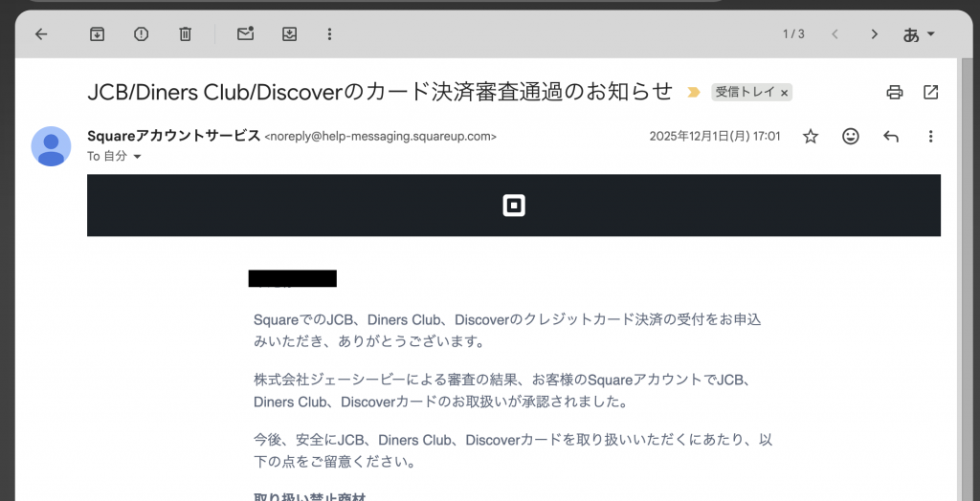Archive this email
980x501 pixels.
tap(97, 34)
